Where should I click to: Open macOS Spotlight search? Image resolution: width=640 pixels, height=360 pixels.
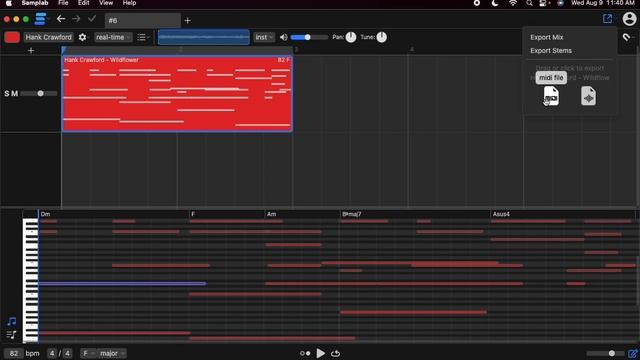pos(529,3)
